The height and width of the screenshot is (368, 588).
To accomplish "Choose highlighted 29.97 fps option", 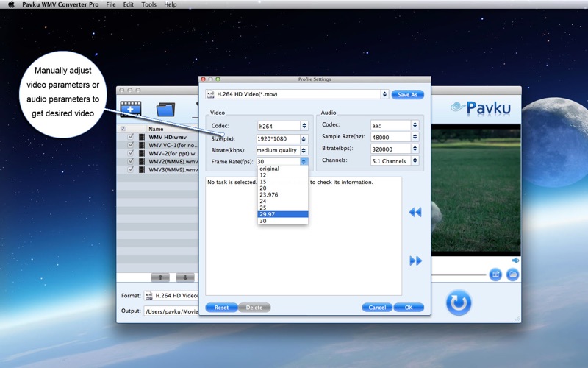I will 283,214.
